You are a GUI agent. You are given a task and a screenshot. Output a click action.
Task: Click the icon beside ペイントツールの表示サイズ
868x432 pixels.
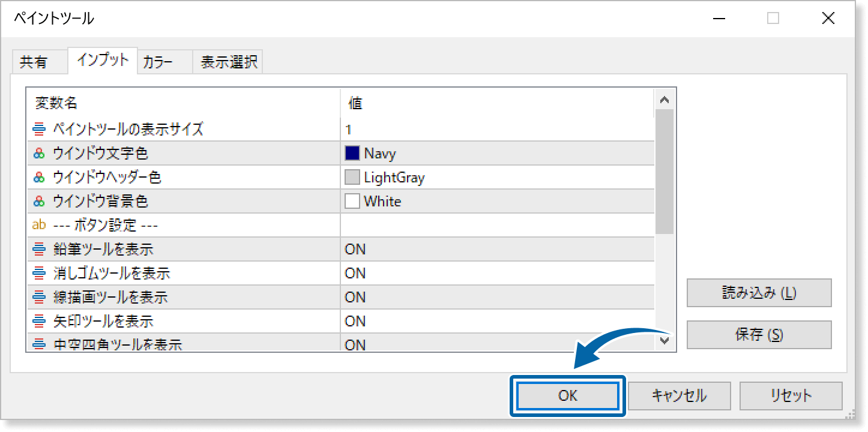pyautogui.click(x=39, y=129)
